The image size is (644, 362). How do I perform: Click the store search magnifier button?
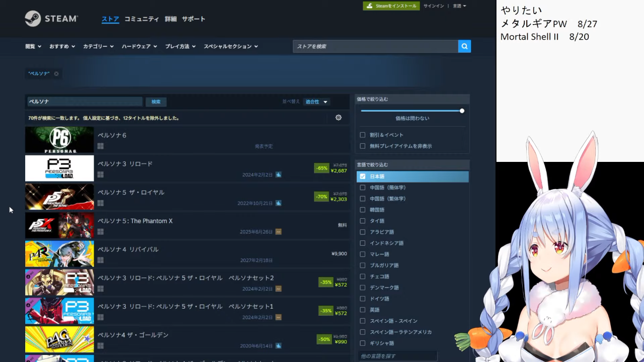click(464, 46)
